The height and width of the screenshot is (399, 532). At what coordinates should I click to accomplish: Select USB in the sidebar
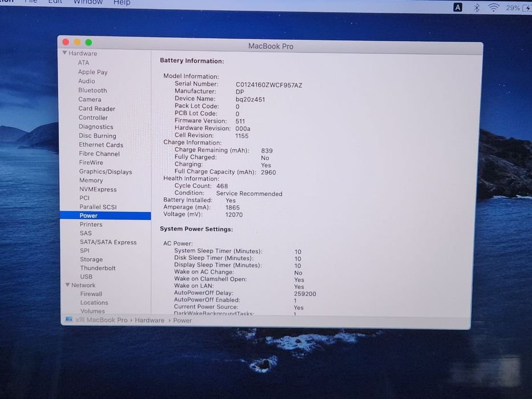coord(86,276)
